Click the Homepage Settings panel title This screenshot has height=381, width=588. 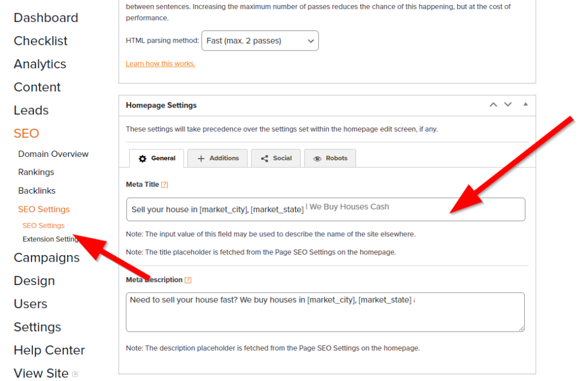pyautogui.click(x=161, y=105)
